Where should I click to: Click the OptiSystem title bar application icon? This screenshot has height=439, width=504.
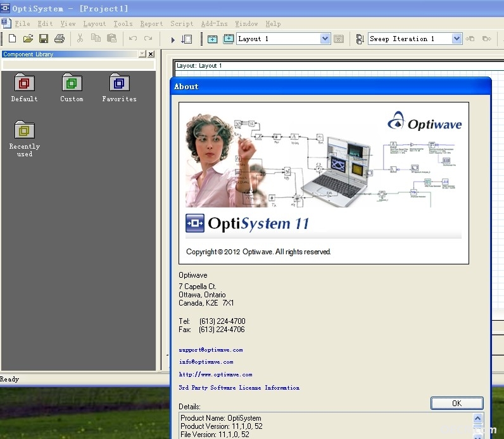pos(5,8)
